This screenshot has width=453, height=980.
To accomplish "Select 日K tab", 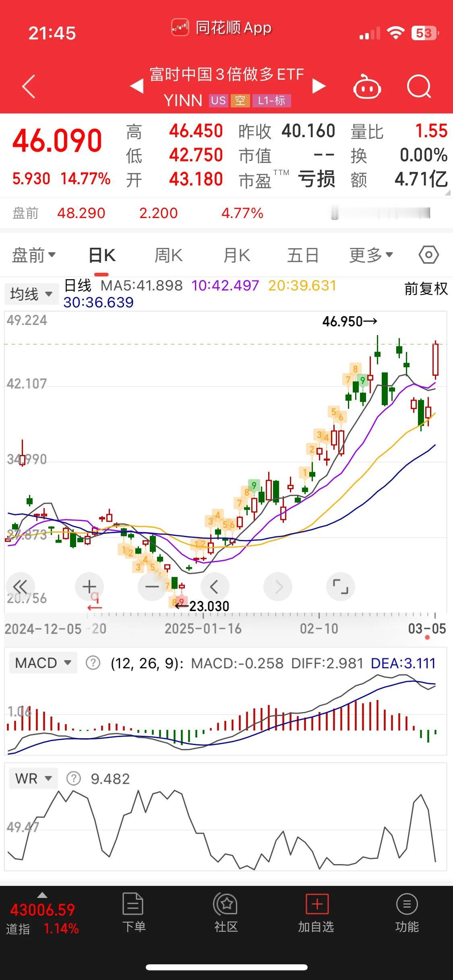I will click(x=102, y=255).
